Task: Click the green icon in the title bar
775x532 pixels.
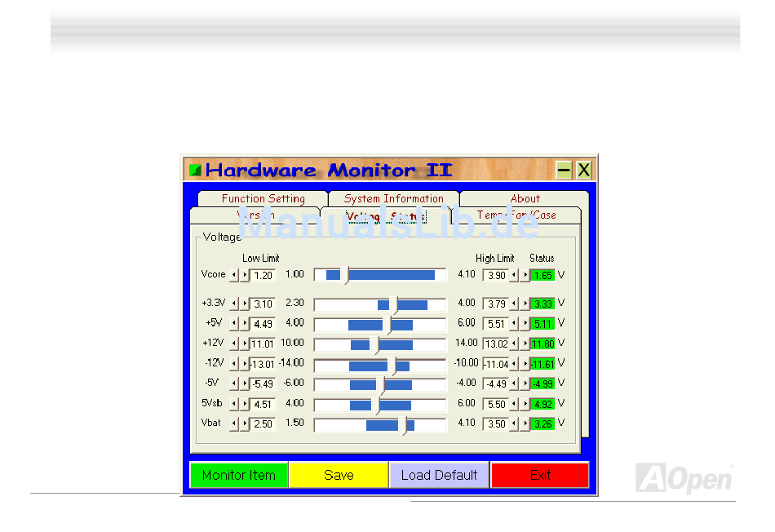Action: [x=195, y=170]
